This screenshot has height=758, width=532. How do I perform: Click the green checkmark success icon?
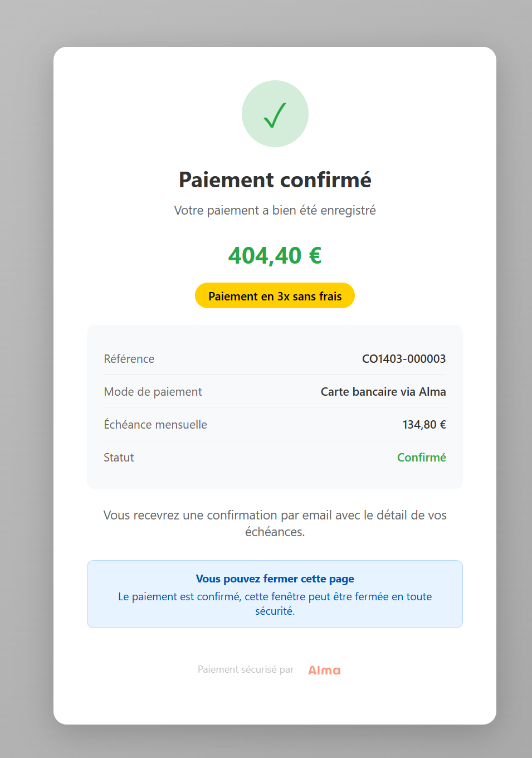(x=275, y=115)
